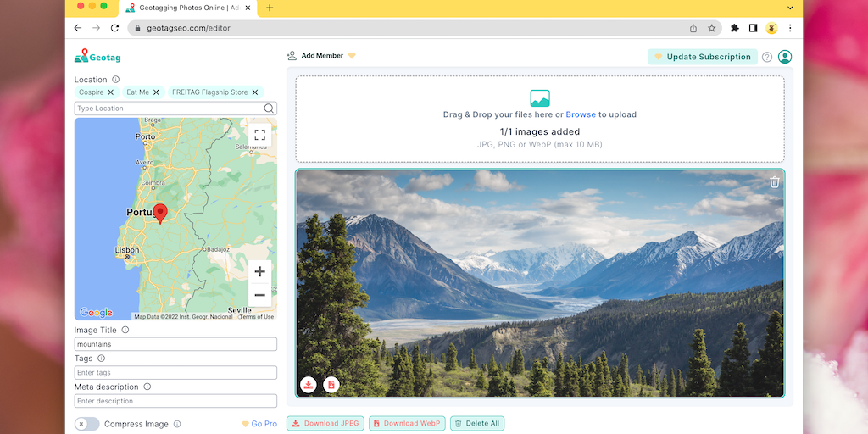
Task: Remove the Cospire location chip
Action: click(111, 92)
